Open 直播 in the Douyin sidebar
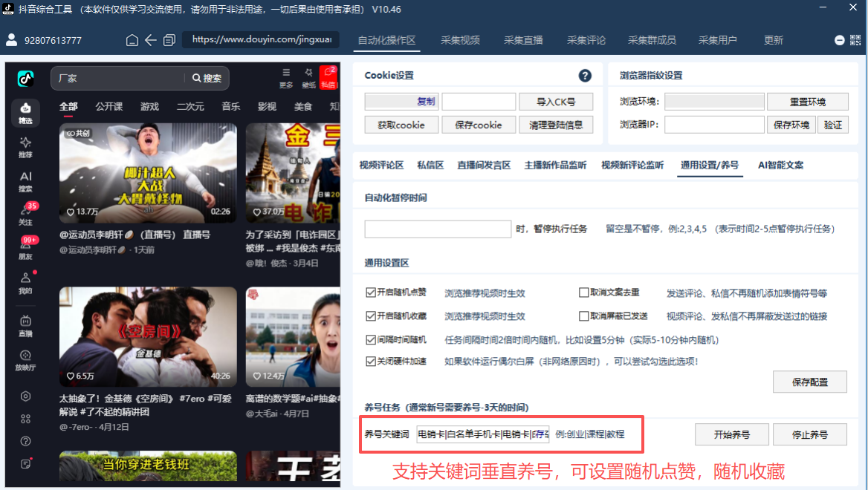 25,327
